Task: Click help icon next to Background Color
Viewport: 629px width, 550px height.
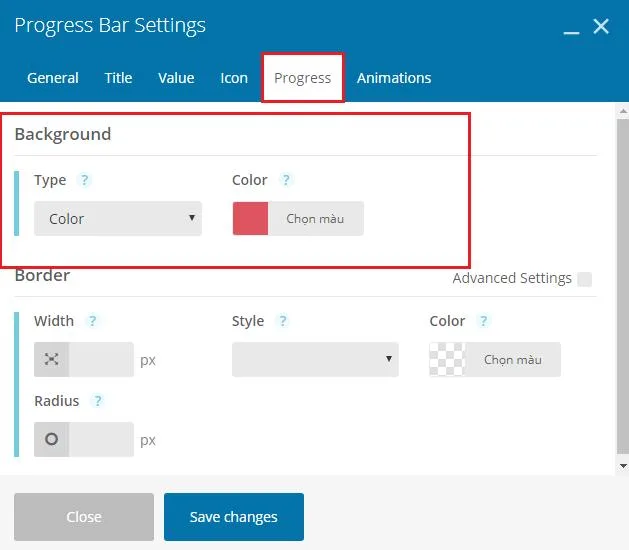Action: coord(286,180)
